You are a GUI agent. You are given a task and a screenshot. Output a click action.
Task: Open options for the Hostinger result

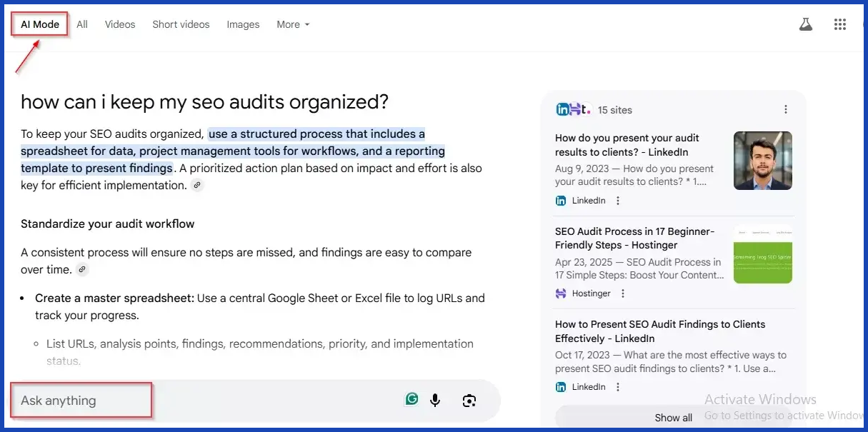pyautogui.click(x=623, y=293)
